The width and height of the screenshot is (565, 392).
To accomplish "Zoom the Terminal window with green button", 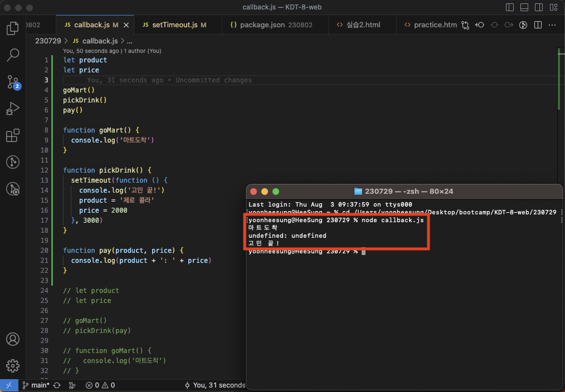I will click(x=276, y=192).
